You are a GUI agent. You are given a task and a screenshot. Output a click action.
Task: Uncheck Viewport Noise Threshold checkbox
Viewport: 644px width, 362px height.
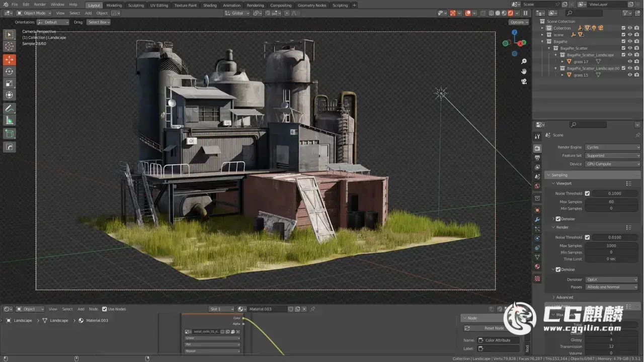tap(587, 193)
